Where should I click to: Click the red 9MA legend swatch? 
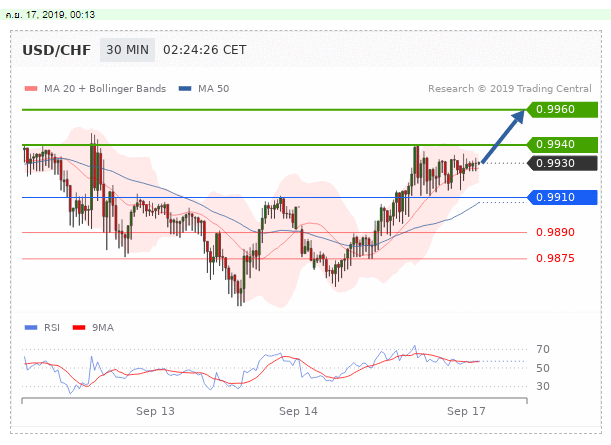[x=79, y=327]
